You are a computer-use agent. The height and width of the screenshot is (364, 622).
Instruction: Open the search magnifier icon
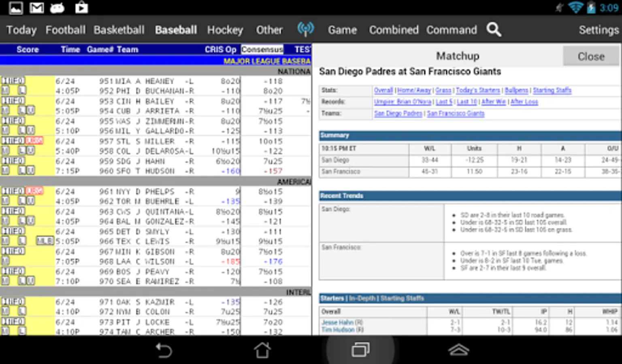(494, 30)
